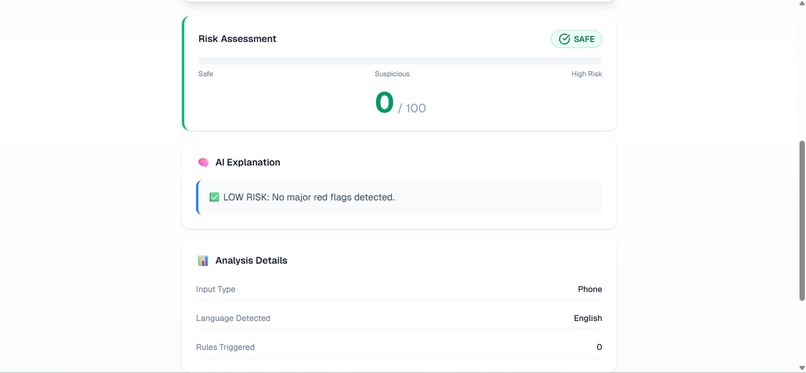Click the "Language Detected" row label
Screen dimensions: 806x373
click(233, 319)
